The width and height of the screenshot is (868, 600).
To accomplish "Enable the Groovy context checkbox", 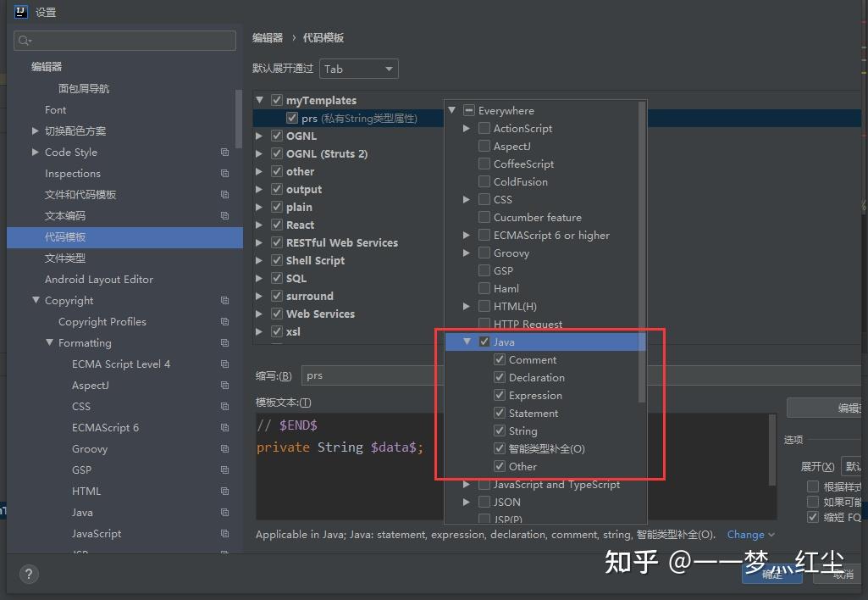I will (x=484, y=253).
